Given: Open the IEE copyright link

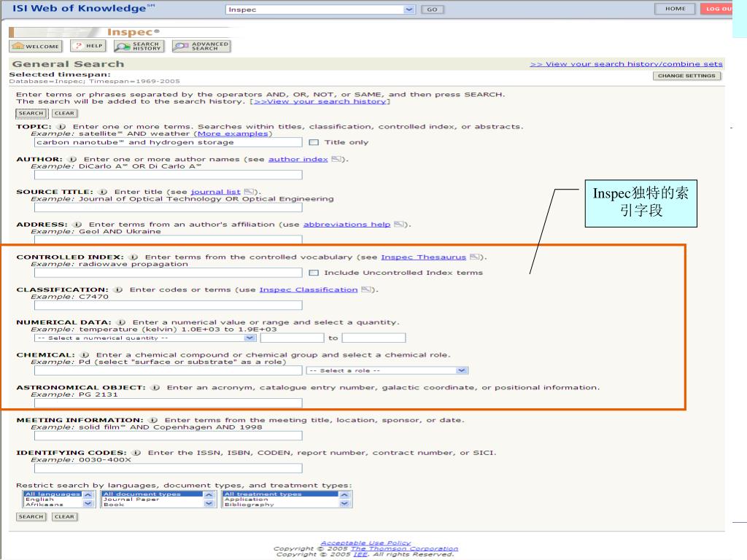Looking at the screenshot, I should [x=360, y=554].
